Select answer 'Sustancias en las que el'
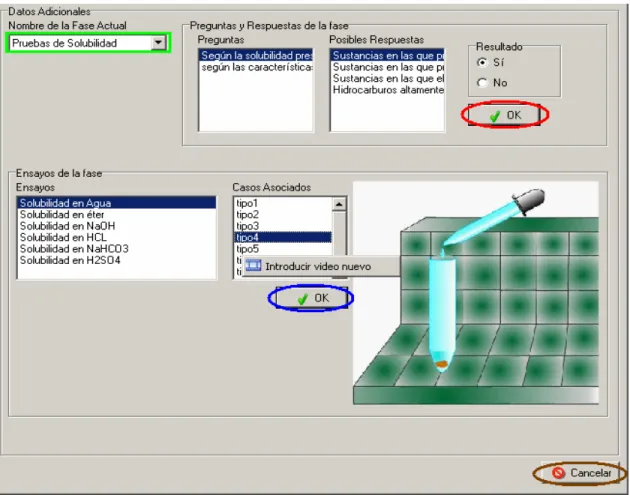This screenshot has height=495, width=630. coord(388,78)
